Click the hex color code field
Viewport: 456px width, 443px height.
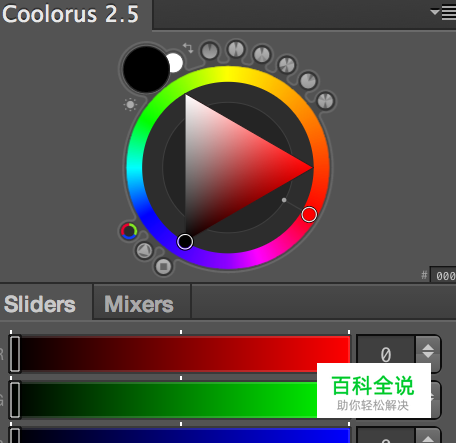443,276
